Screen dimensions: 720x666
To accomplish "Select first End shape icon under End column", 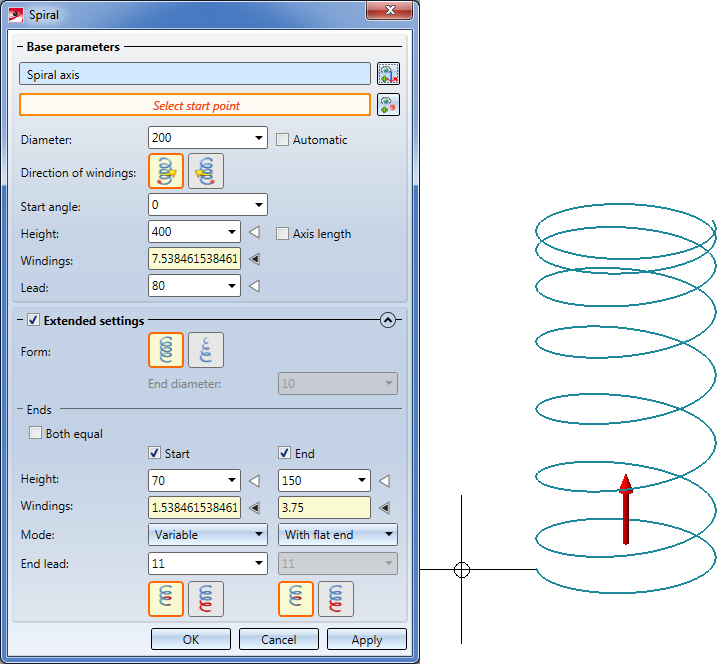I will click(x=296, y=599).
